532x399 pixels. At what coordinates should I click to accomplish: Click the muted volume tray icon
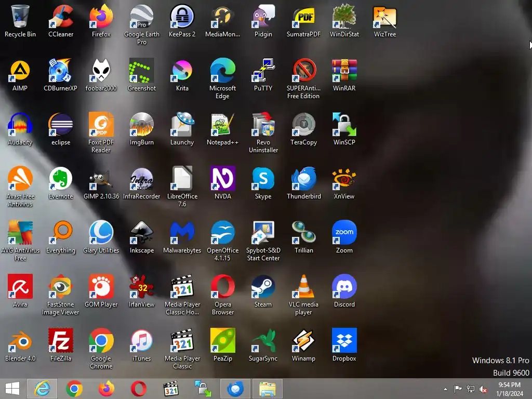point(483,389)
